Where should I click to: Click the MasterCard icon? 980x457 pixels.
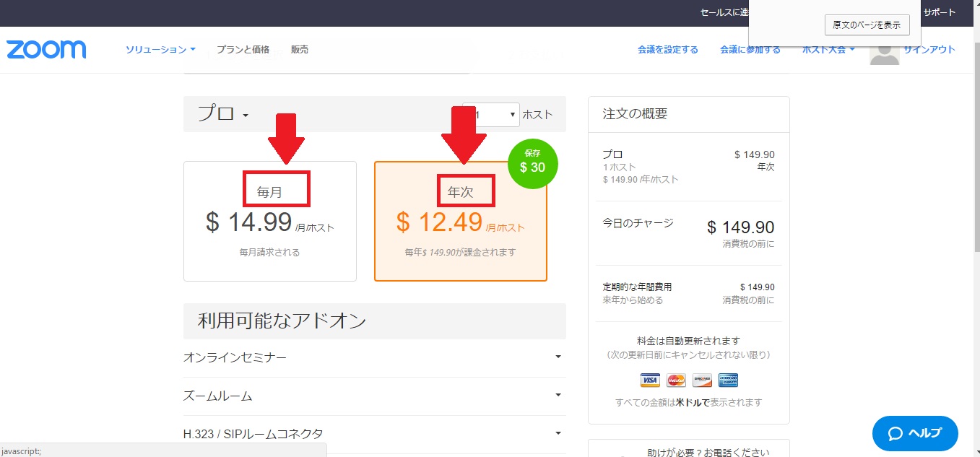coord(676,380)
